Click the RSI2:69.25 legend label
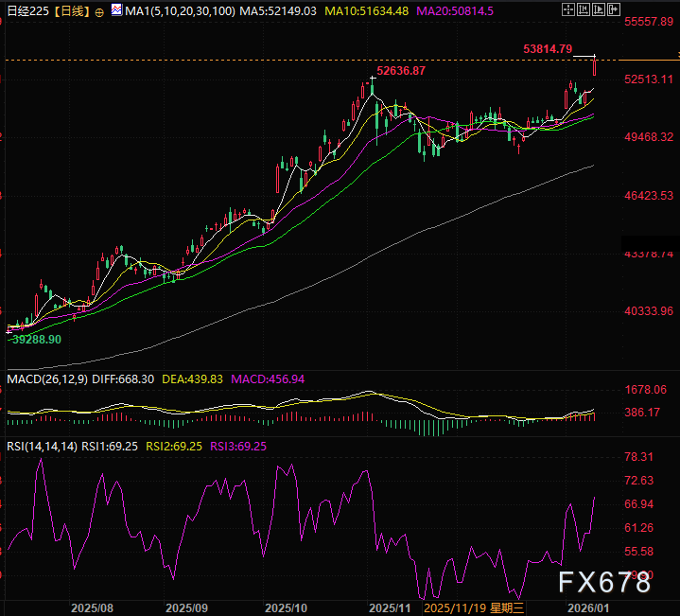Viewport: 680px width, 616px height. pyautogui.click(x=173, y=445)
